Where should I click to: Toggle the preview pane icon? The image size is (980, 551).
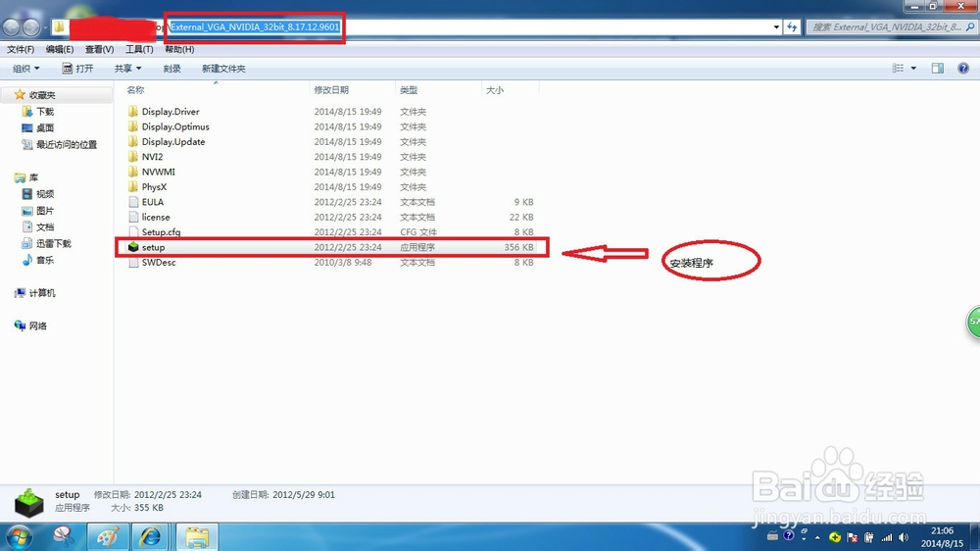click(x=938, y=69)
